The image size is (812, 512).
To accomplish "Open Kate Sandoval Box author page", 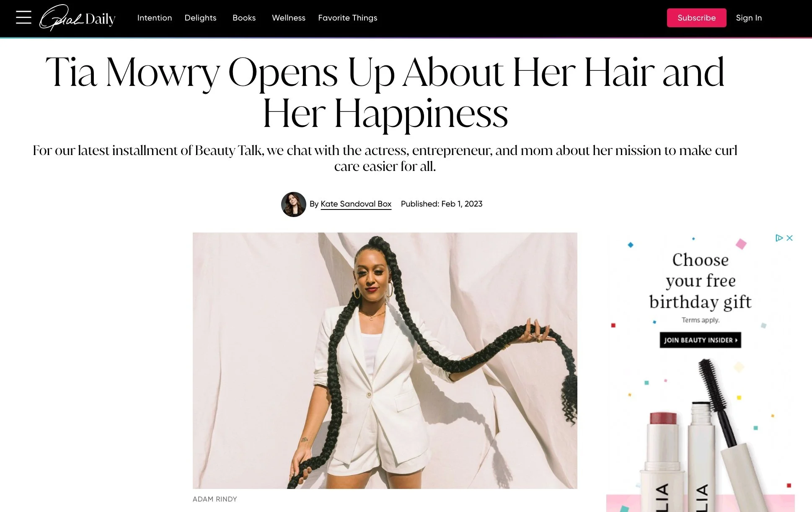I will (x=356, y=204).
